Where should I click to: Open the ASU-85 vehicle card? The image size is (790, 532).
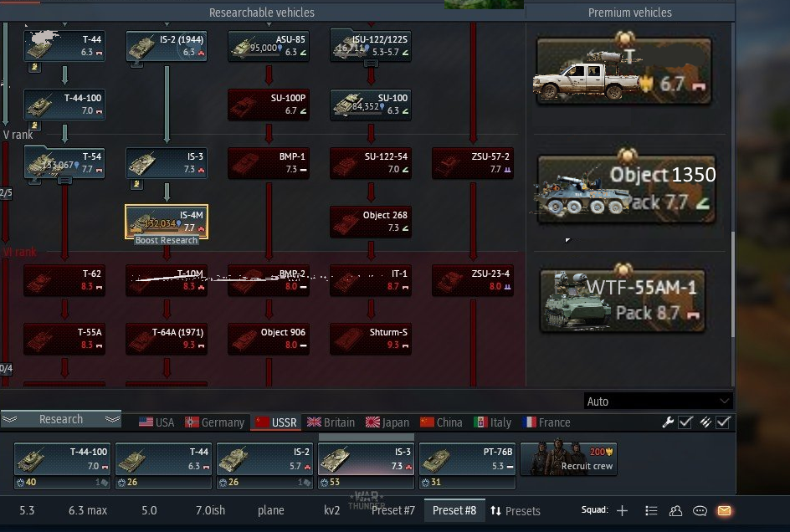coord(269,46)
